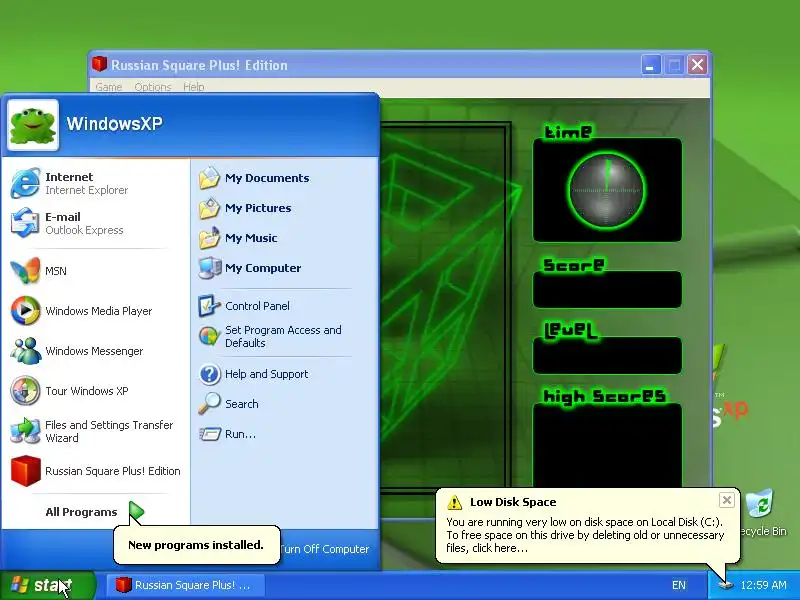
Task: Click the New programs installed tooltip
Action: (x=196, y=545)
